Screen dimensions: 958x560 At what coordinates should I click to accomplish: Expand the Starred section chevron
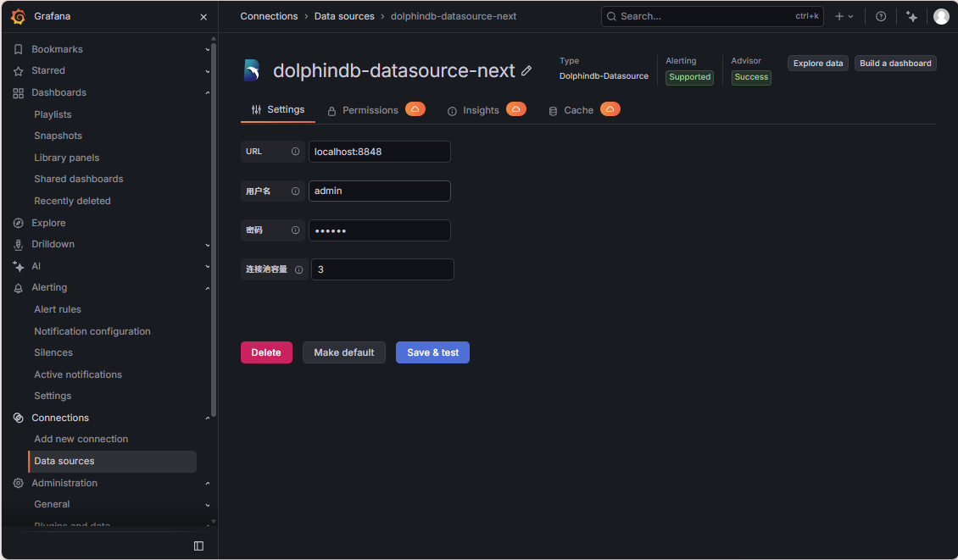[207, 71]
